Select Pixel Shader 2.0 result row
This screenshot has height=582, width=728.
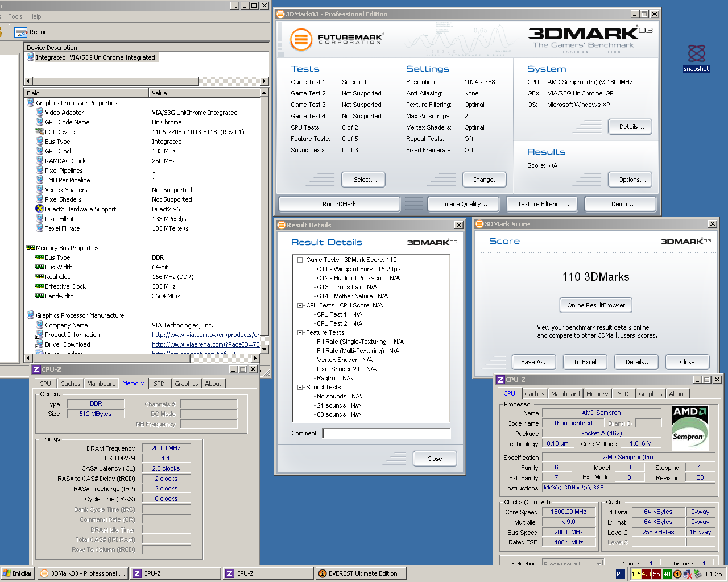[346, 369]
